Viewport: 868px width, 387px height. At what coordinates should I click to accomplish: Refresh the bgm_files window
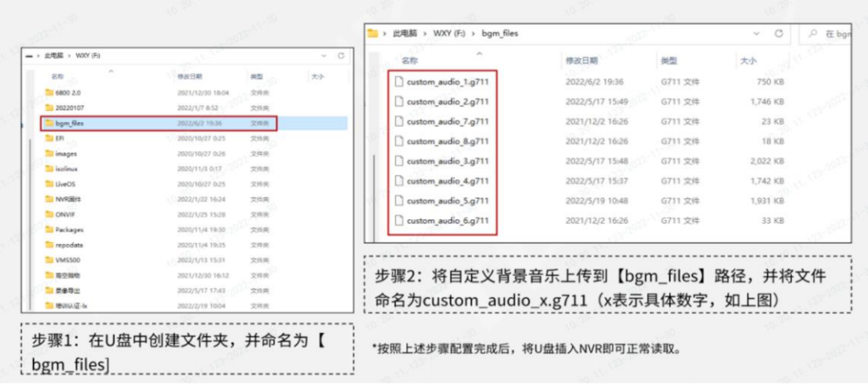(x=779, y=34)
